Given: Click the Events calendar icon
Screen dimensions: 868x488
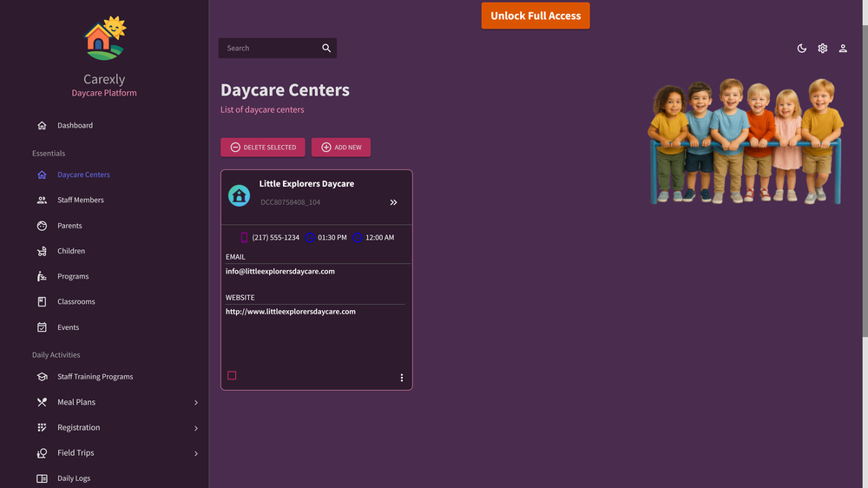Looking at the screenshot, I should pyautogui.click(x=42, y=327).
